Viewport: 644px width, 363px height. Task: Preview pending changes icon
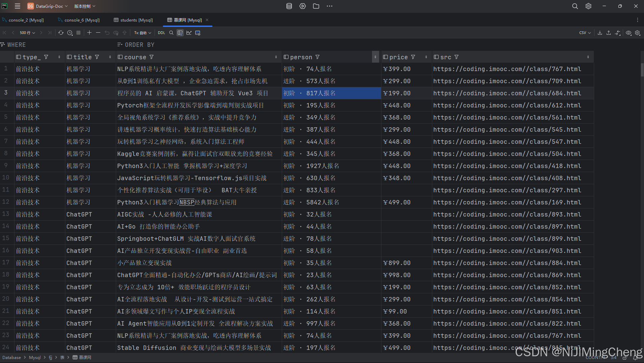[x=116, y=33]
